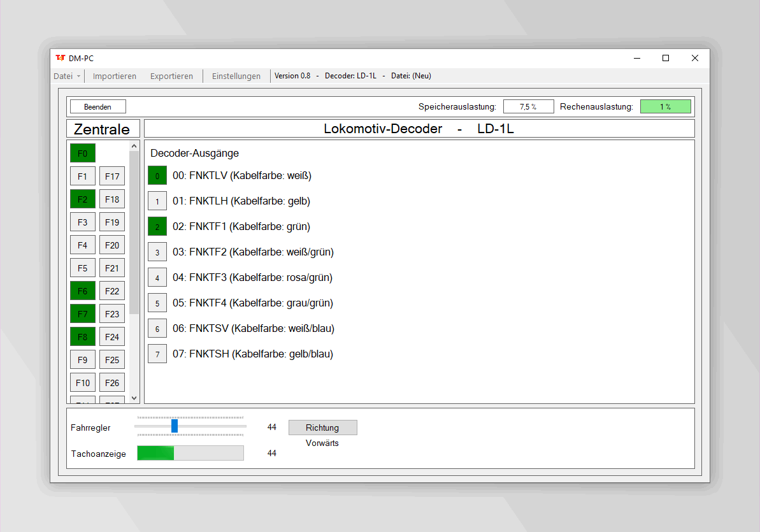
Task: Activate the F24 function key
Action: tap(112, 336)
